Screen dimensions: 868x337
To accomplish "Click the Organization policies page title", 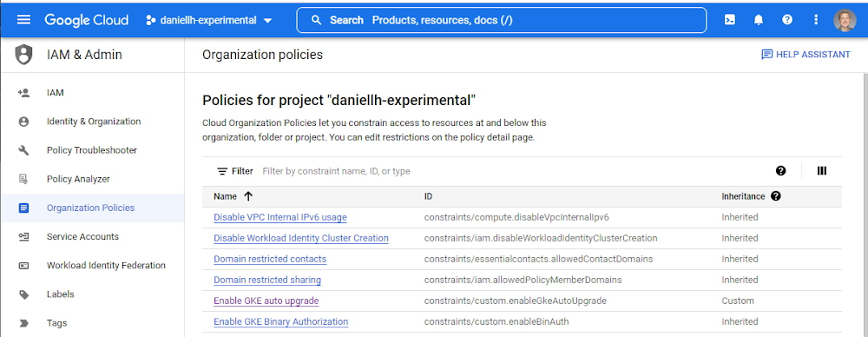I will [262, 55].
